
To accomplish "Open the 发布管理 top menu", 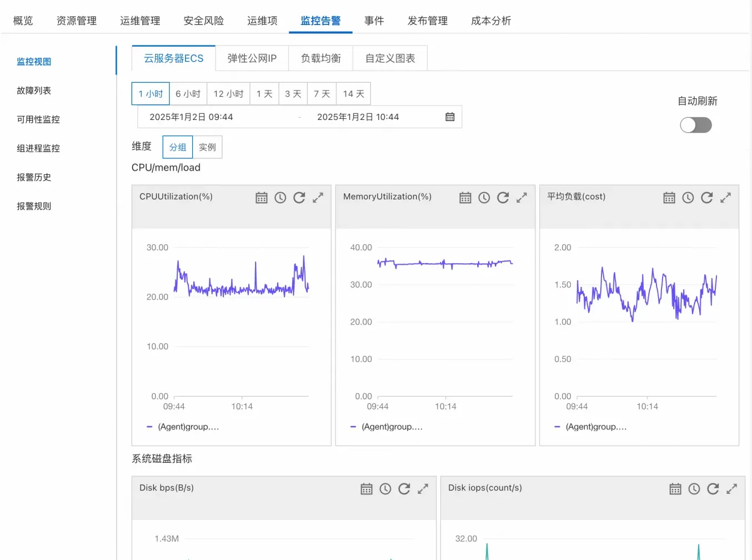I will pos(428,21).
